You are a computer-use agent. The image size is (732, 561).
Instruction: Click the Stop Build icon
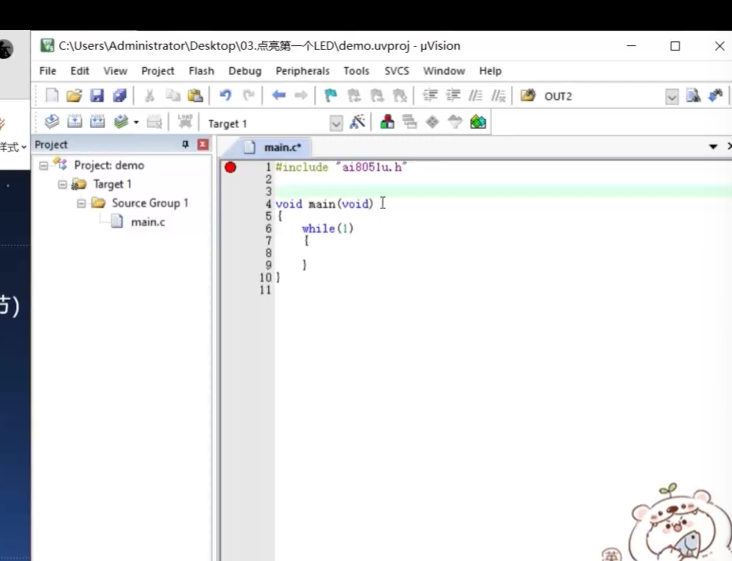(x=154, y=122)
